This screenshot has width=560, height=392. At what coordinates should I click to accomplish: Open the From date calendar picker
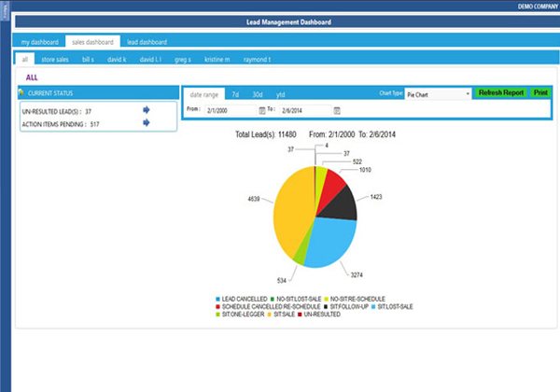tap(261, 111)
